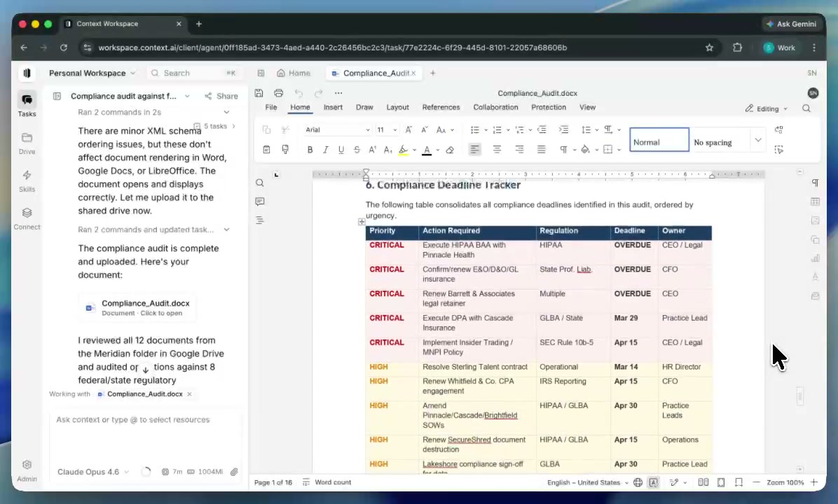Apply subscript formatting
This screenshot has width=838, height=504.
click(x=388, y=150)
